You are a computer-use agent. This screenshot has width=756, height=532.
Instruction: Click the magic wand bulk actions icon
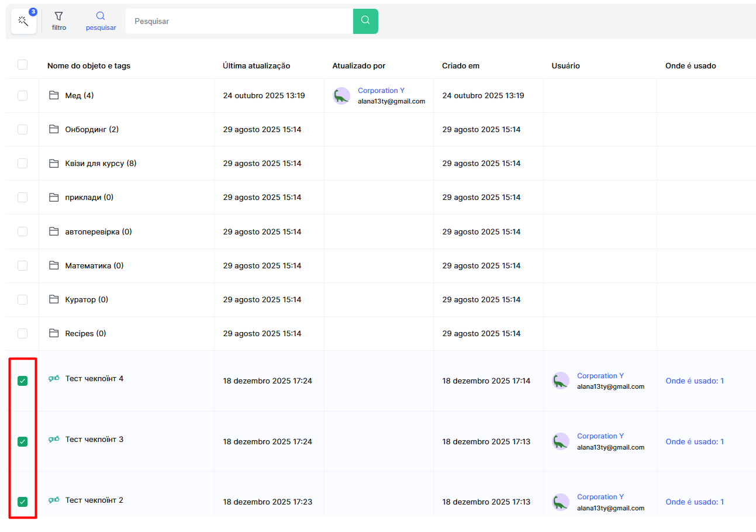click(x=23, y=21)
